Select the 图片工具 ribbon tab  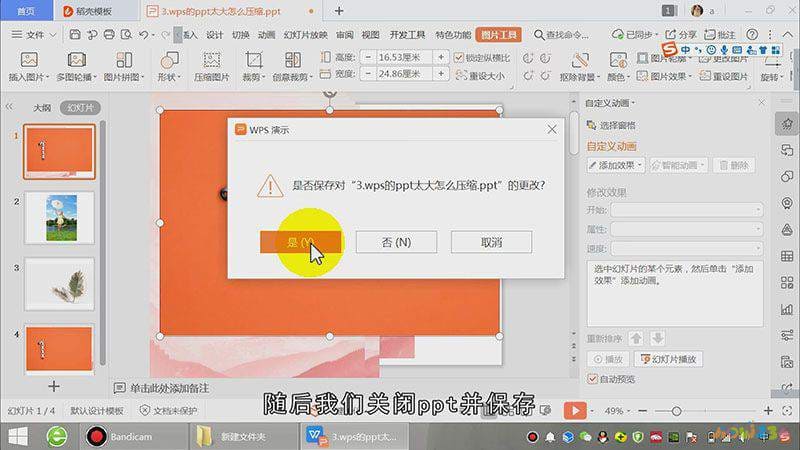[498, 35]
